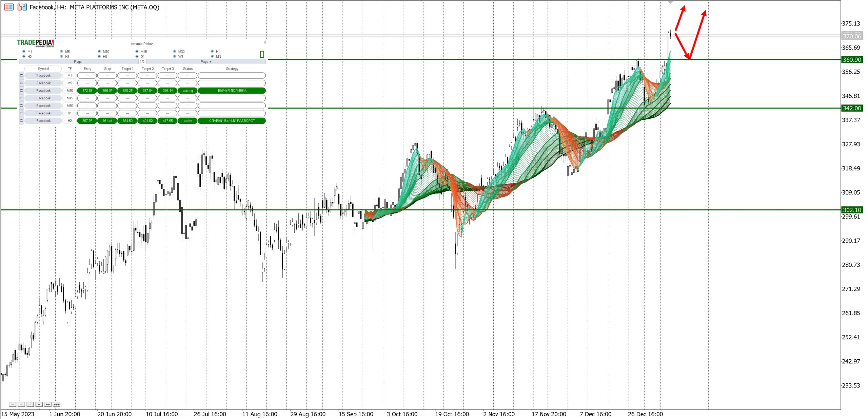Screen dimensions: 868x419
Task: Open chart icon for Facebook H2 row
Action: [x=22, y=121]
